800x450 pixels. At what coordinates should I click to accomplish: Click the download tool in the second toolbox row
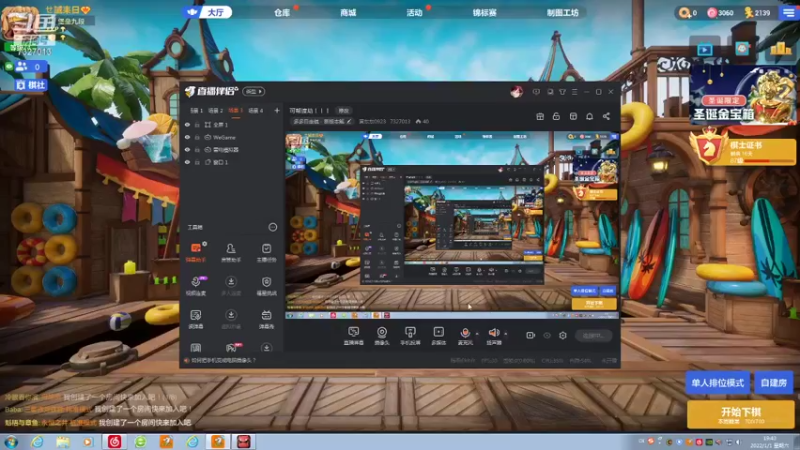coord(231,286)
